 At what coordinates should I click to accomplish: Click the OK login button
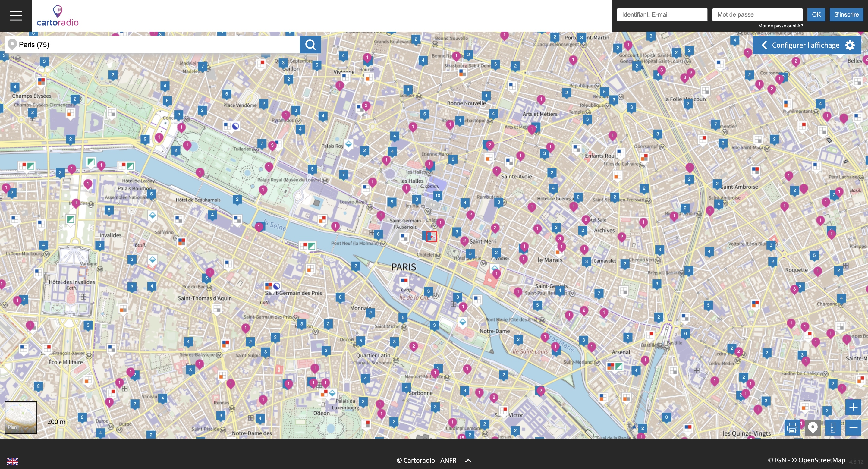tap(816, 14)
